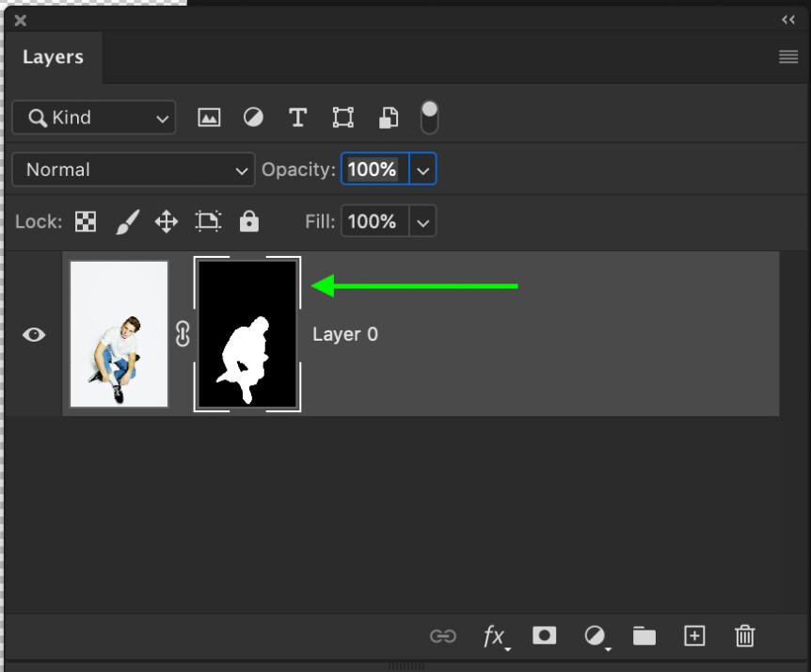Collapse the panel with double arrows
Image resolution: width=811 pixels, height=672 pixels.
[x=788, y=20]
